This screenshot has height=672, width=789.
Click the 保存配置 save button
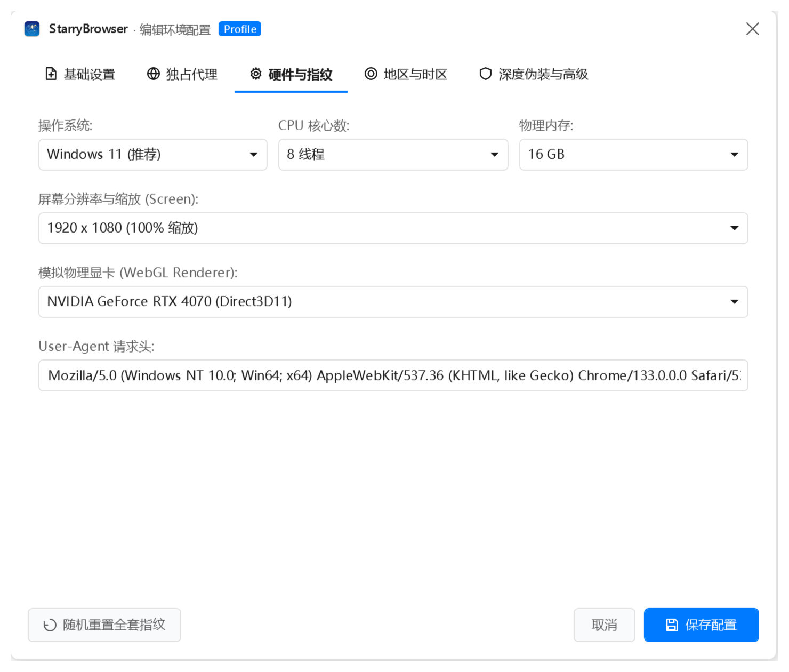pos(702,625)
